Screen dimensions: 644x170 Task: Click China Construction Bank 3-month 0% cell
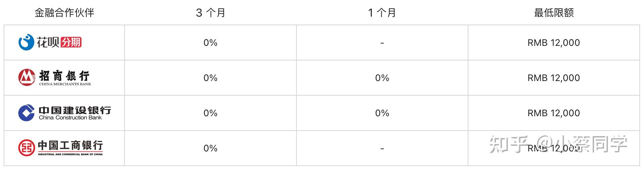(210, 113)
